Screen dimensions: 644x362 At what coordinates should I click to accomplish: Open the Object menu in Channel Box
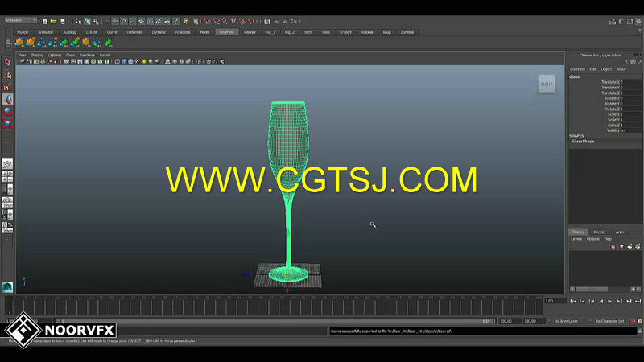[607, 69]
